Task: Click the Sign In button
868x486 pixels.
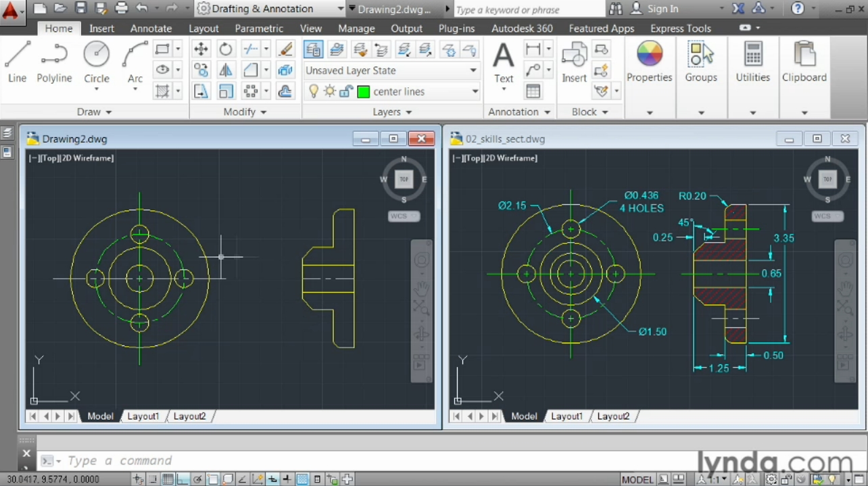Action: [x=654, y=9]
